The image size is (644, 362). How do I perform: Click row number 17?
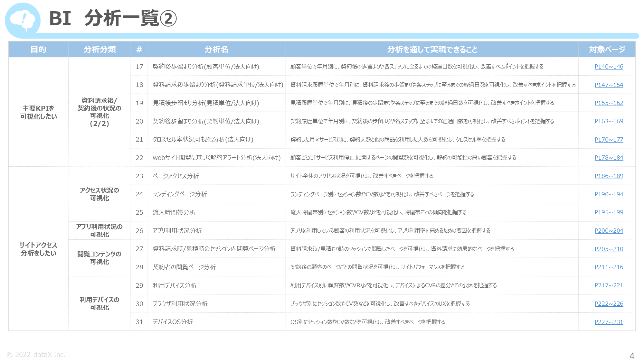pyautogui.click(x=139, y=67)
